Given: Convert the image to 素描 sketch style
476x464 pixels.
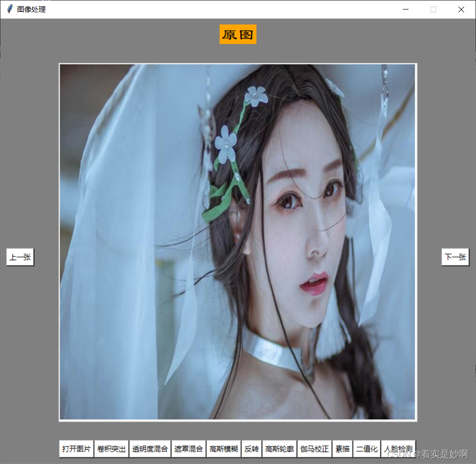Looking at the screenshot, I should tap(342, 448).
